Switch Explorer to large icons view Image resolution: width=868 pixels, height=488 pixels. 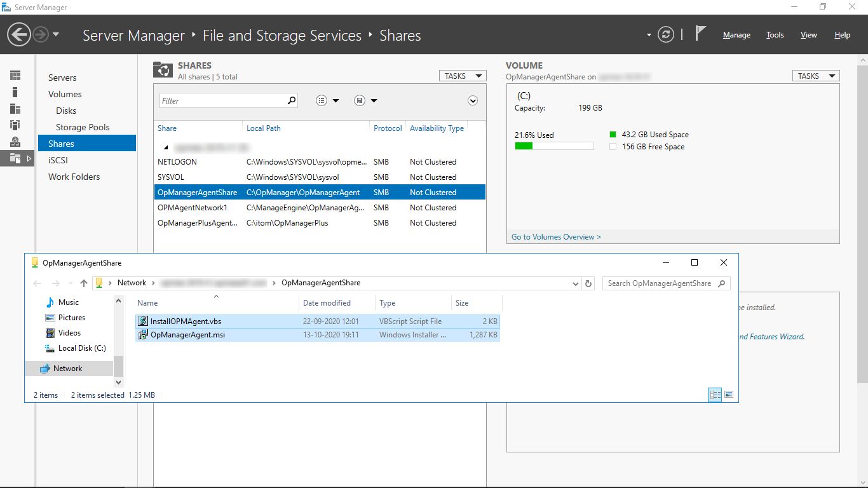[729, 395]
